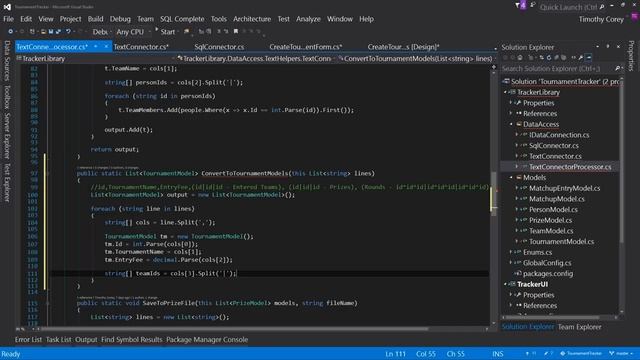Image resolution: width=640 pixels, height=360 pixels.
Task: Select PrizeModel.cs file
Action: 550,220
